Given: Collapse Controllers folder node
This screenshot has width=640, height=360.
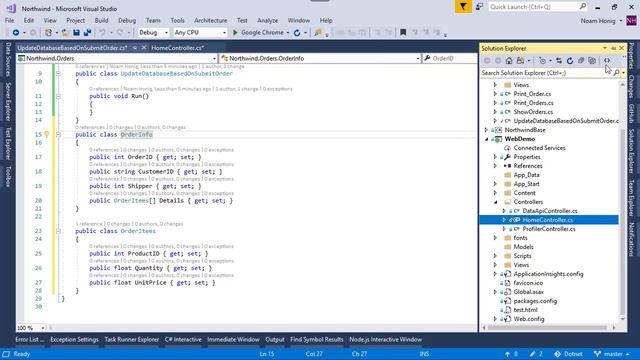Looking at the screenshot, I should 495,202.
